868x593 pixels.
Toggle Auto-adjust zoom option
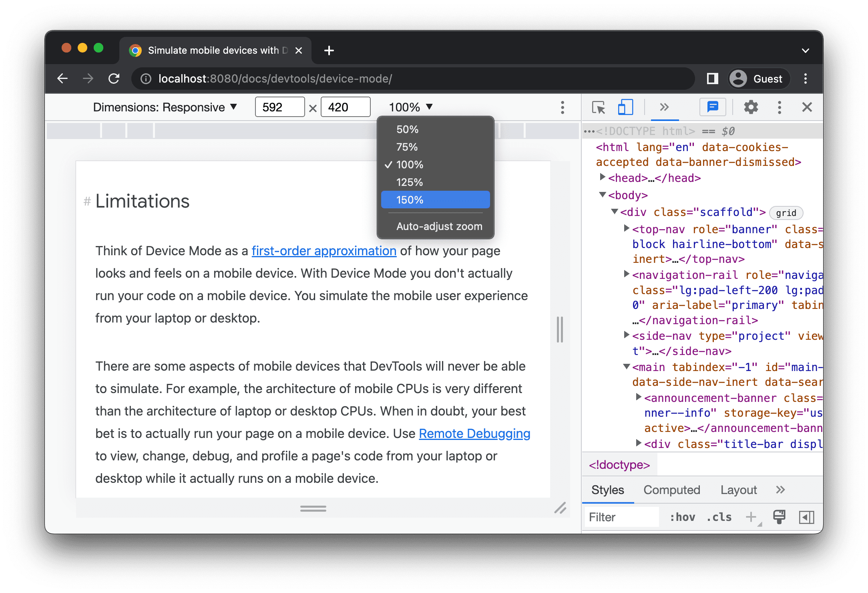pos(438,226)
